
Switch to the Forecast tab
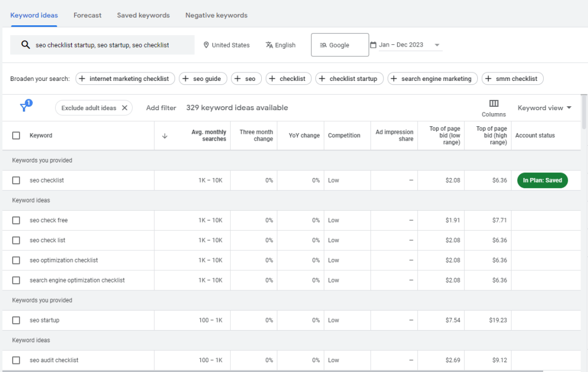87,15
